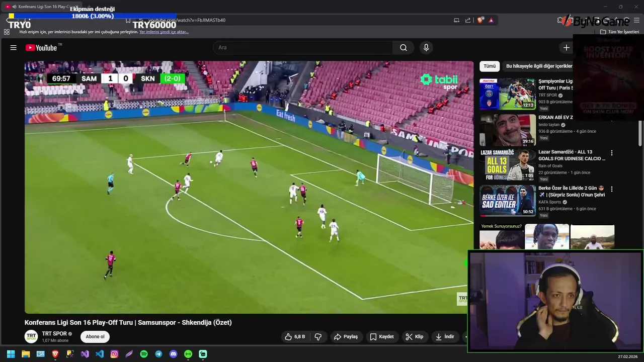Open the Tüm Yer İşaretleri bookmarks folder
This screenshot has width=644, height=362.
(619, 32)
